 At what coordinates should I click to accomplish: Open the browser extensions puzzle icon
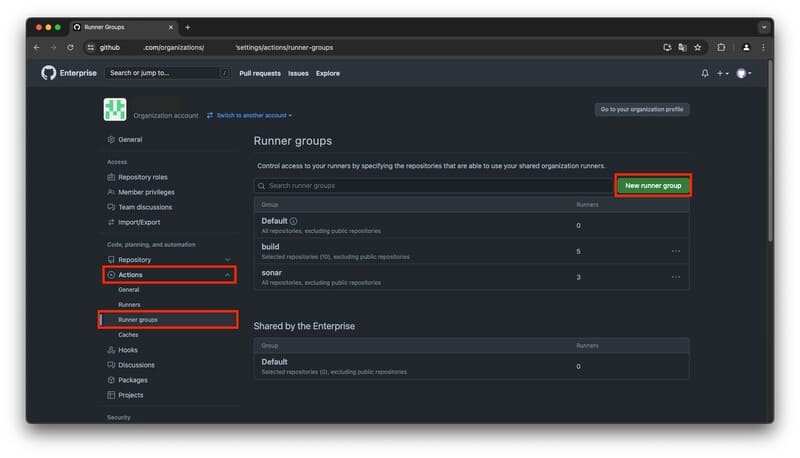721,47
